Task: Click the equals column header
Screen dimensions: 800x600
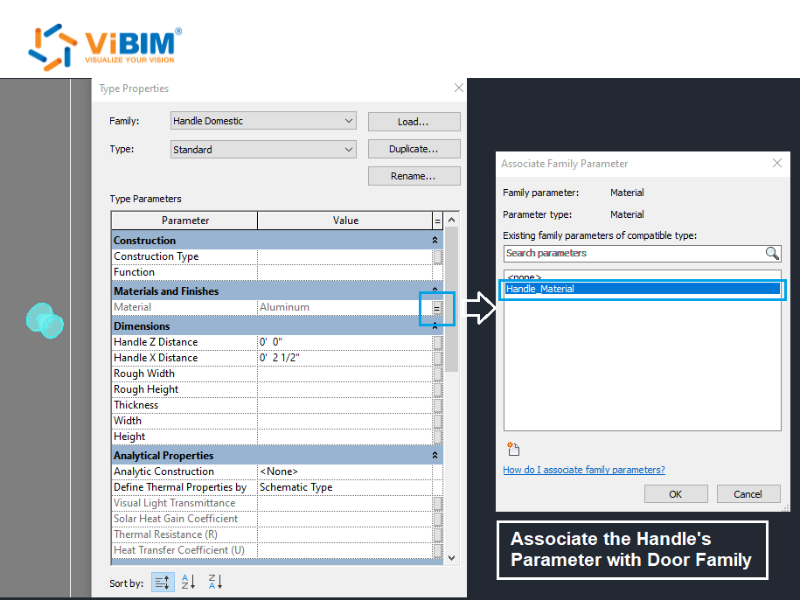Action: click(x=437, y=221)
